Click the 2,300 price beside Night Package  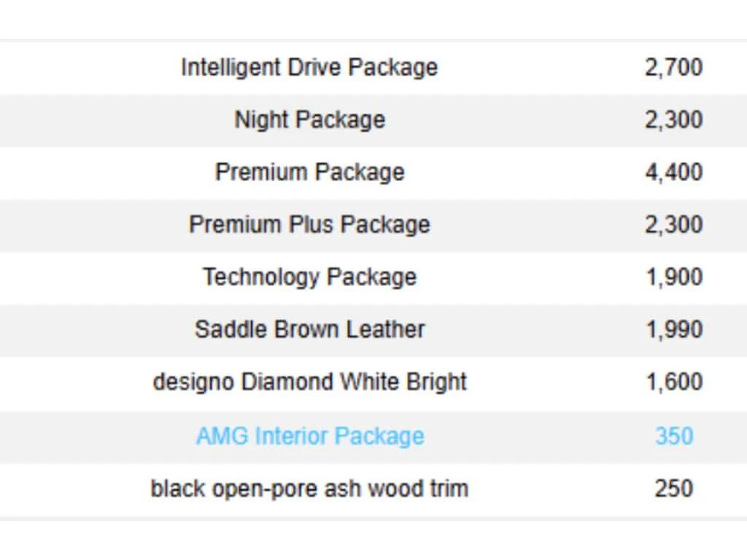(673, 120)
